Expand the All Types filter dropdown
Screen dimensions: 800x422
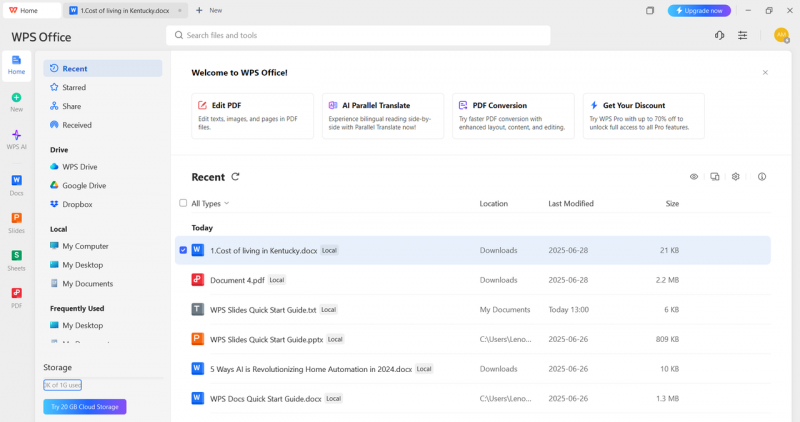coord(210,203)
